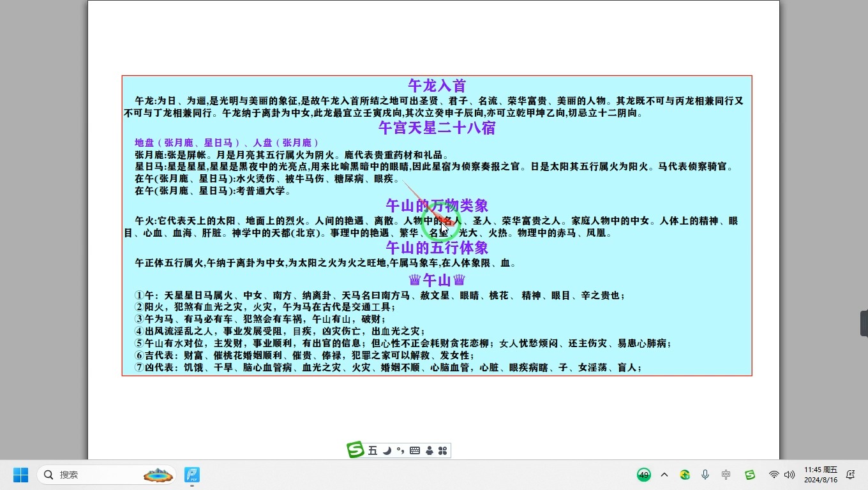Viewport: 868px width, 490px height.
Task: Click microphone tray icon
Action: tap(705, 475)
